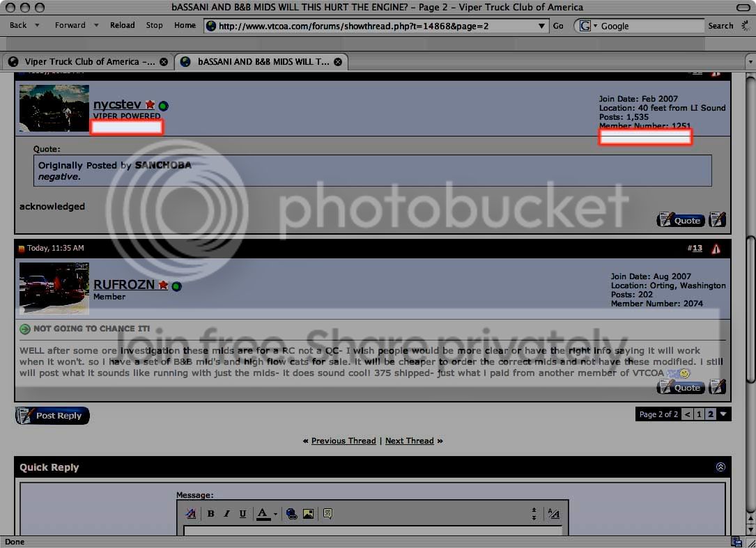This screenshot has height=548, width=756.
Task: Click the URL address field
Action: point(376,26)
